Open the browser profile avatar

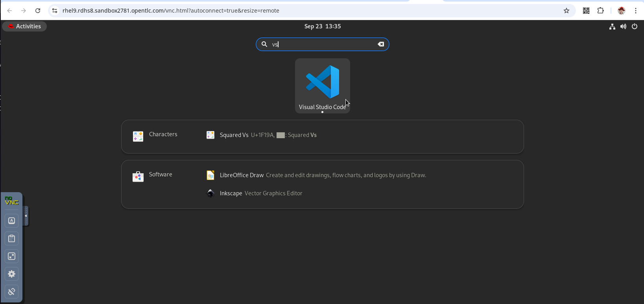[x=622, y=11]
